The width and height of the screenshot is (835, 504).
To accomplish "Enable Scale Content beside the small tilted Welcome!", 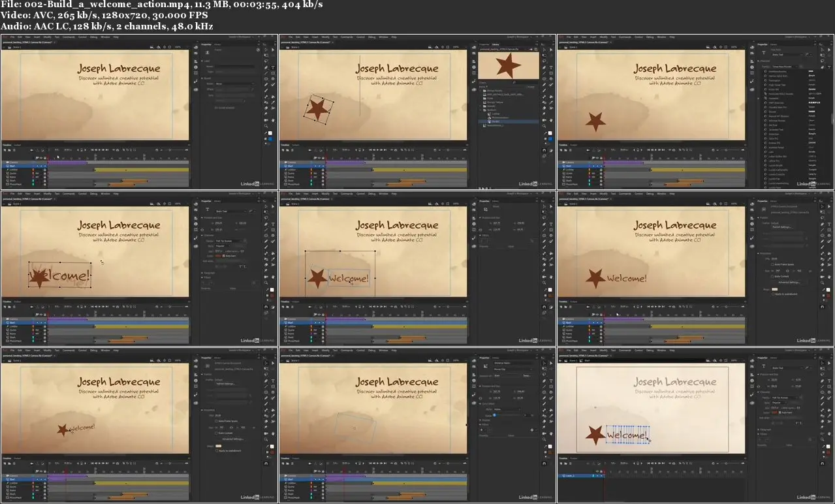I will pos(216,432).
